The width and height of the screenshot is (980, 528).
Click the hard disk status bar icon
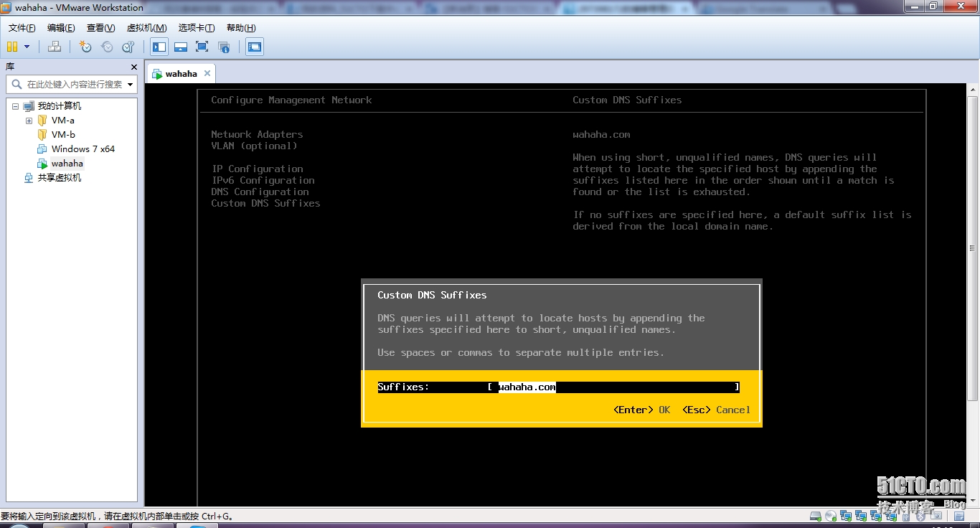click(x=816, y=516)
